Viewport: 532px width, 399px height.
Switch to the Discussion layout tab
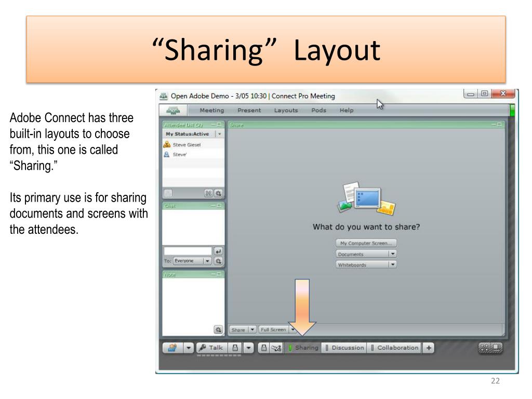tap(344, 348)
